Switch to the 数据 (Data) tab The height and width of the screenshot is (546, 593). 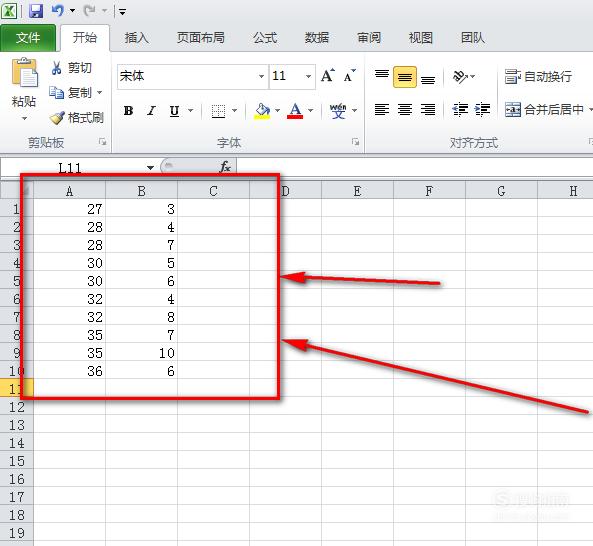tap(317, 37)
